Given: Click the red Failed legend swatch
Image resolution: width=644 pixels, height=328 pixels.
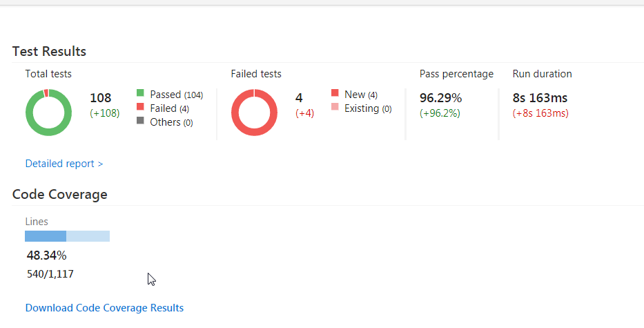Looking at the screenshot, I should click(140, 108).
